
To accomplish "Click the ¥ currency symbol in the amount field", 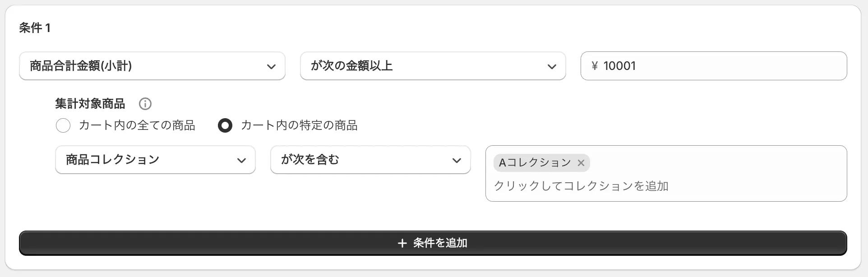I will [x=595, y=66].
